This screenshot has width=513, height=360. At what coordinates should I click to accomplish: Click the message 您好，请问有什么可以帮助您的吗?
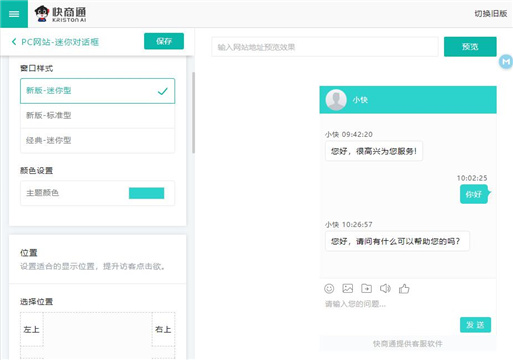click(397, 241)
